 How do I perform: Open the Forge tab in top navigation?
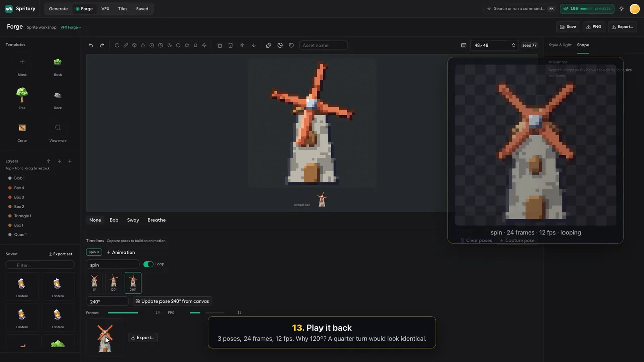tap(84, 9)
